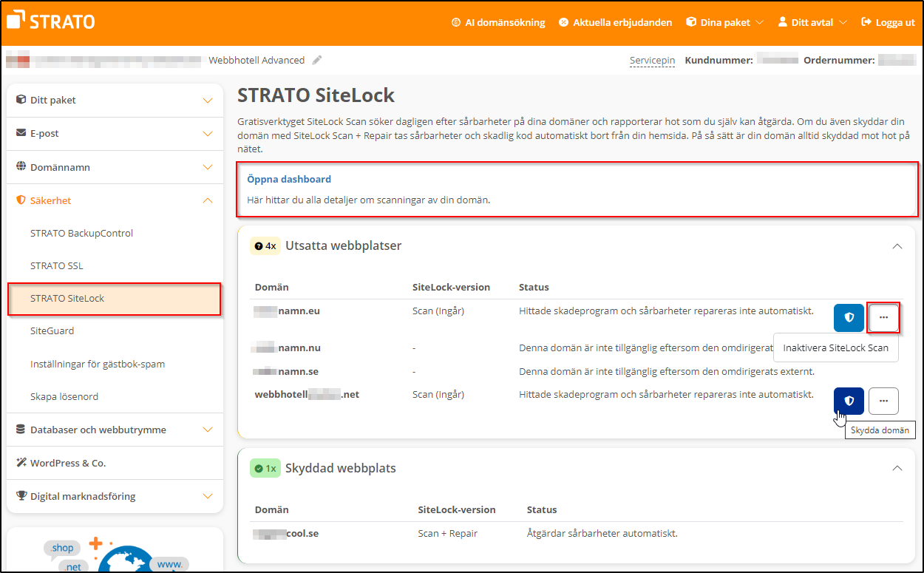Viewport: 924px width, 573px height.
Task: Open the three-dot menu for namn.eu
Action: [x=884, y=317]
